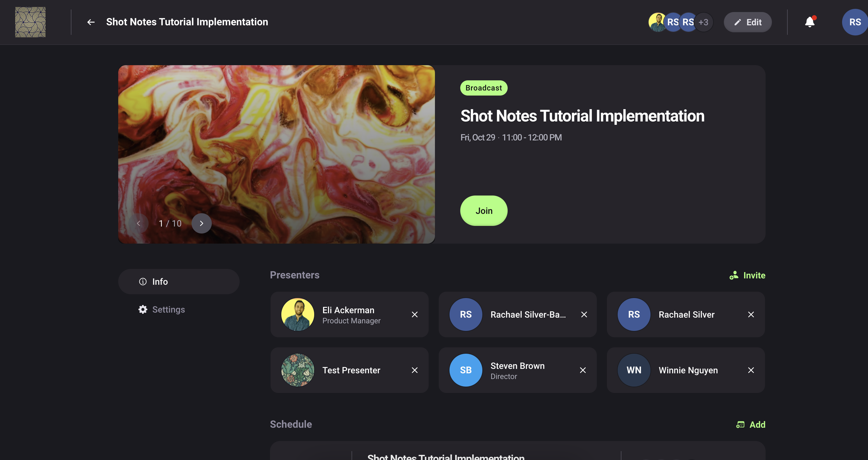This screenshot has height=460, width=868.
Task: Remove Eli Ackerman from presenters
Action: (415, 315)
